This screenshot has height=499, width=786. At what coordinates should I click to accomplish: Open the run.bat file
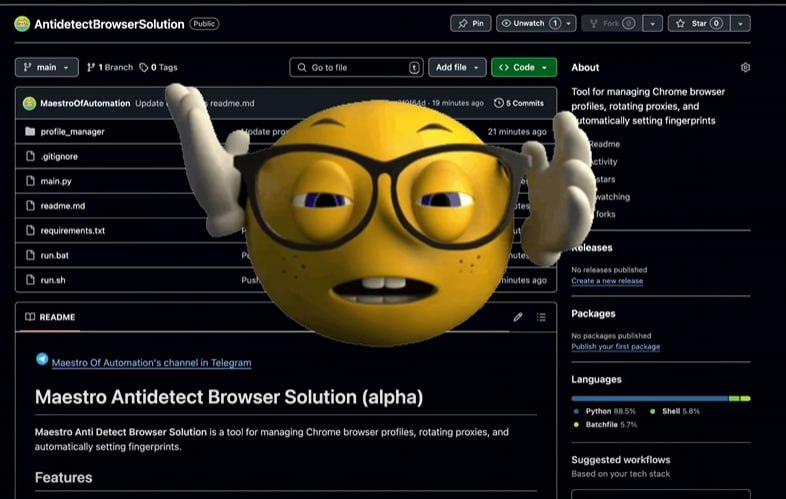(x=55, y=255)
